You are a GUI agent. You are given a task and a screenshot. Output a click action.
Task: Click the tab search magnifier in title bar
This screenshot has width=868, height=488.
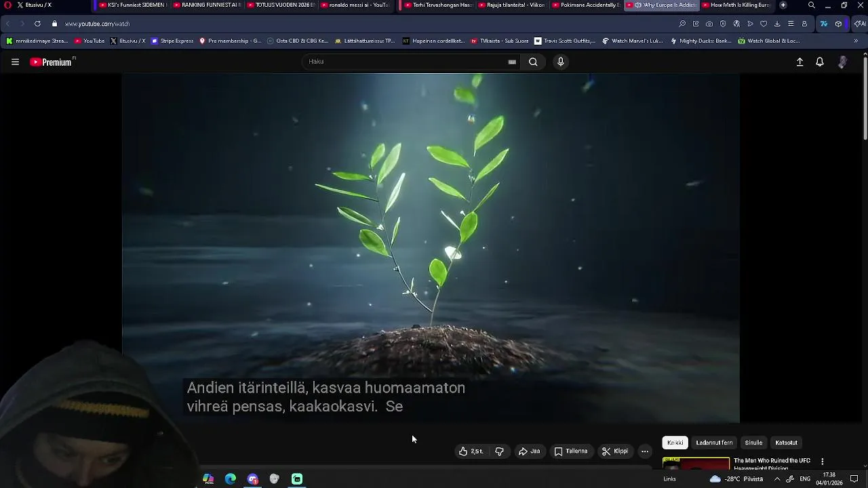click(811, 5)
